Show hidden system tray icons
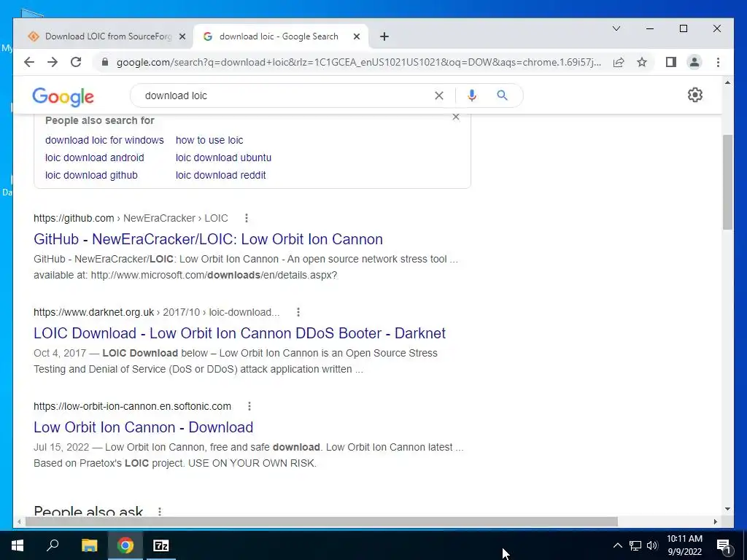The width and height of the screenshot is (747, 560). (617, 545)
